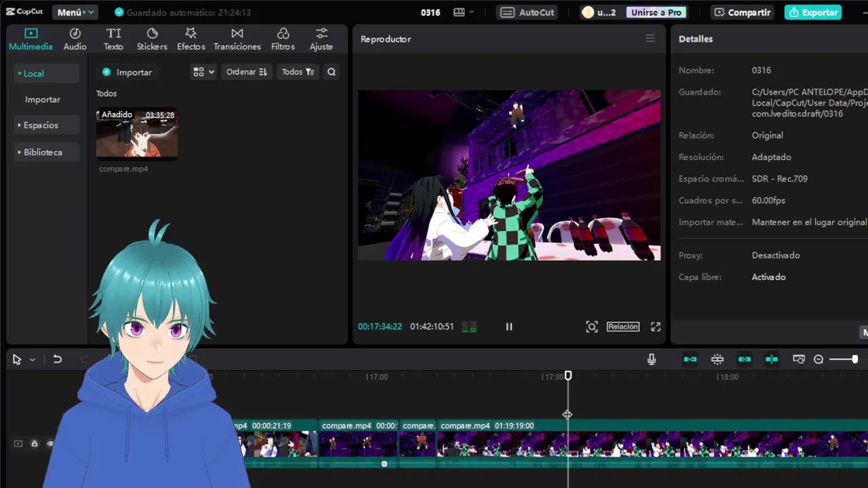868x488 pixels.
Task: Toggle the main track magnet
Action: 690,359
